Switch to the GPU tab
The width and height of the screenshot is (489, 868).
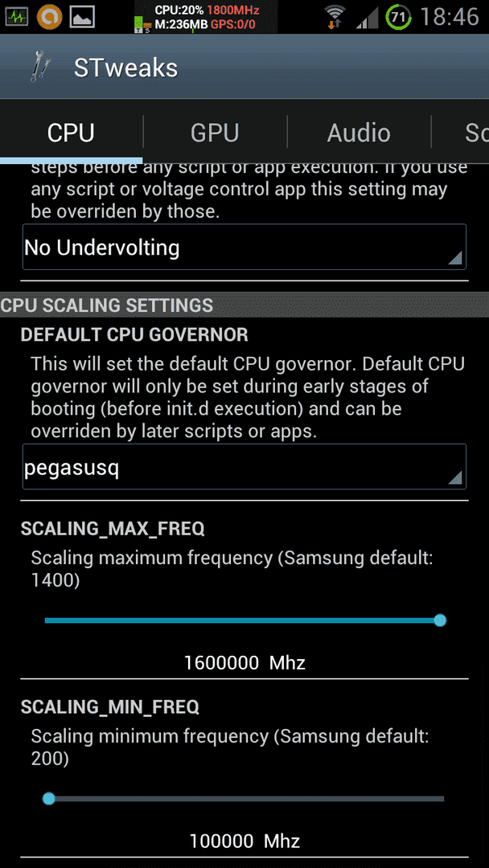215,133
